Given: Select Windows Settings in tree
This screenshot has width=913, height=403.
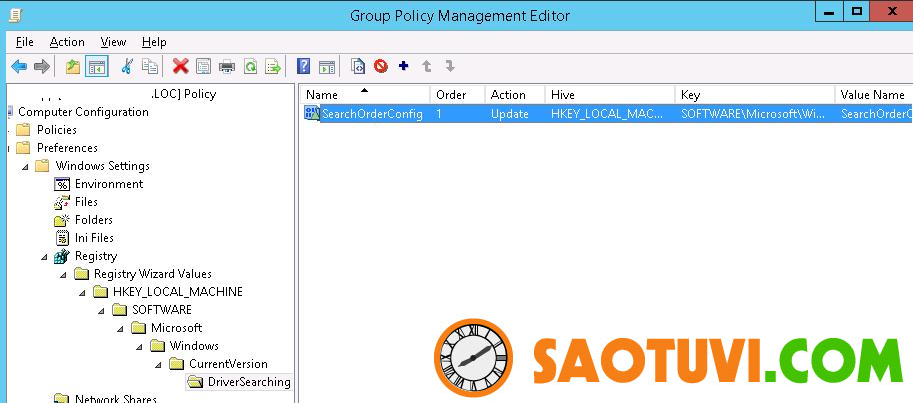Looking at the screenshot, I should [102, 166].
